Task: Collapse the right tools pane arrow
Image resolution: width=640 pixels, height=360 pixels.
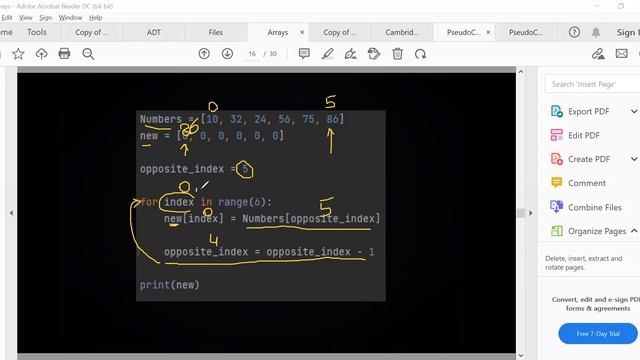Action: [531, 213]
